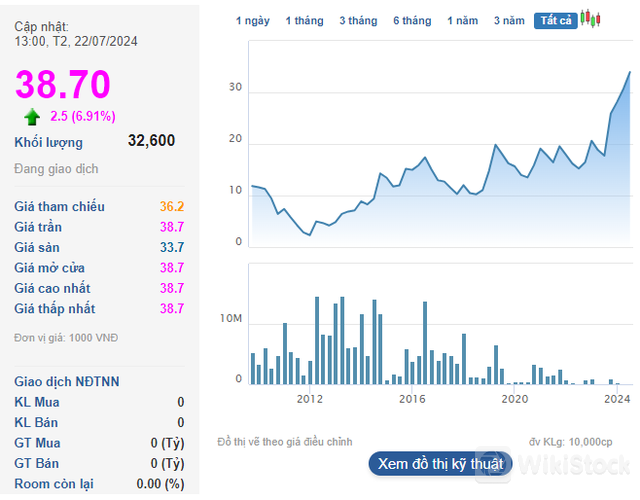Show the '1 tháng' chart range
The image size is (640, 500).
tap(304, 21)
